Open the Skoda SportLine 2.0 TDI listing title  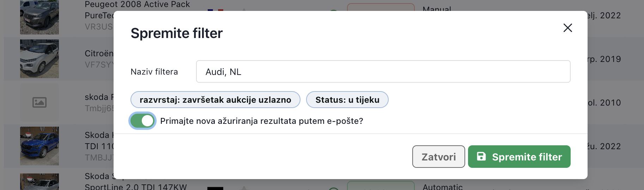(x=136, y=186)
